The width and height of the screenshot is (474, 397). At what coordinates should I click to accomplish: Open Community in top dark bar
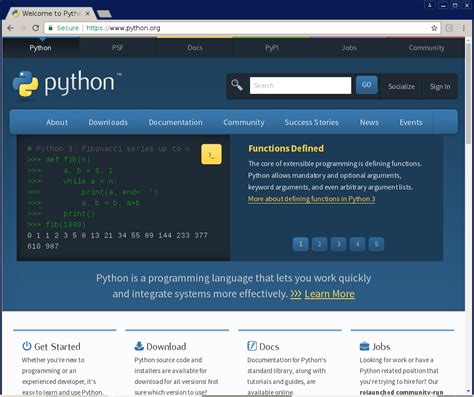[x=426, y=48]
